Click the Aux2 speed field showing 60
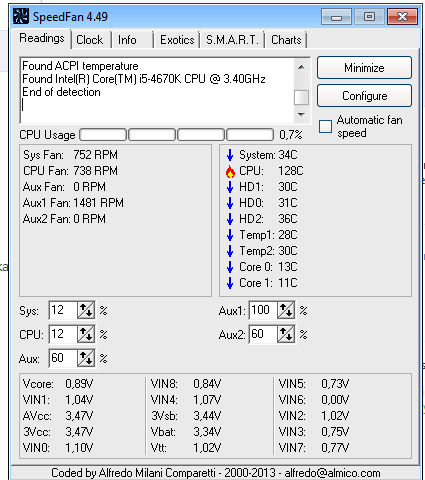This screenshot has height=480, width=425. (x=263, y=334)
